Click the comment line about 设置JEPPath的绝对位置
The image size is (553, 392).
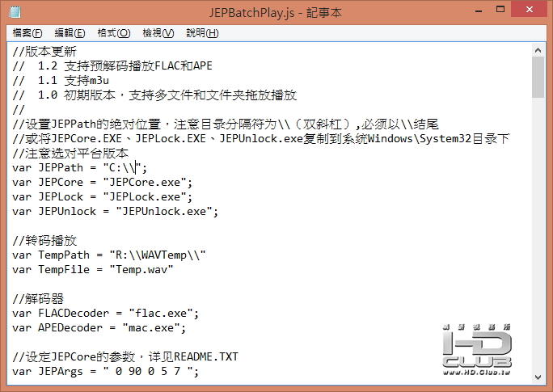pyautogui.click(x=226, y=124)
